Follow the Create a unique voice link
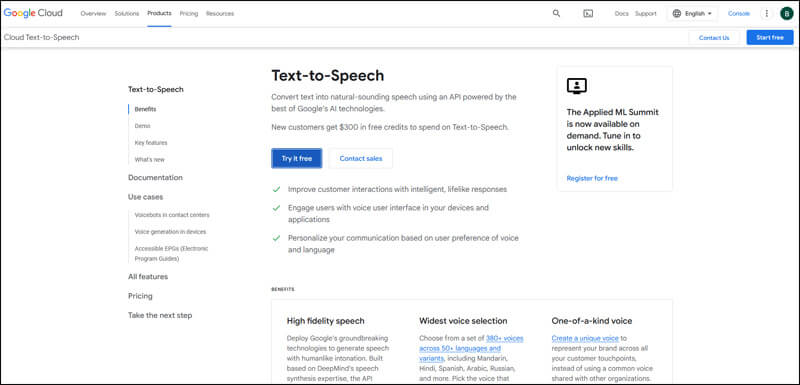 pyautogui.click(x=585, y=338)
